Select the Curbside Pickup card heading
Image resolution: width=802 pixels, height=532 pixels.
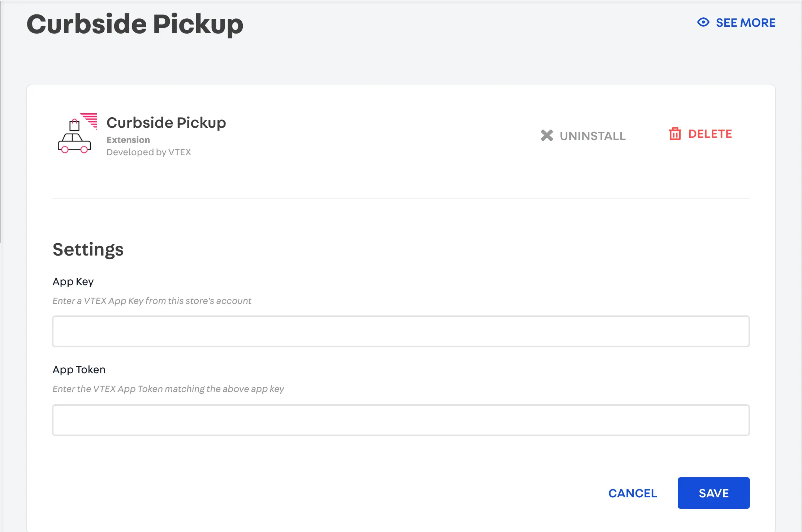click(166, 123)
